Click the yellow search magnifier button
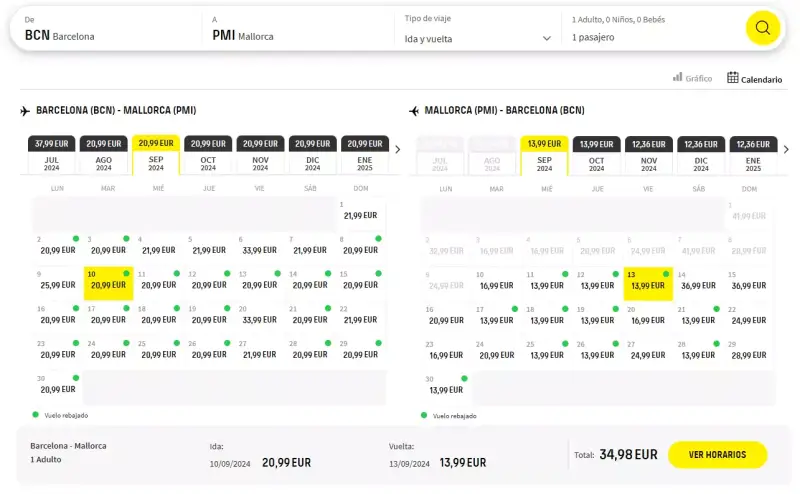 (762, 28)
